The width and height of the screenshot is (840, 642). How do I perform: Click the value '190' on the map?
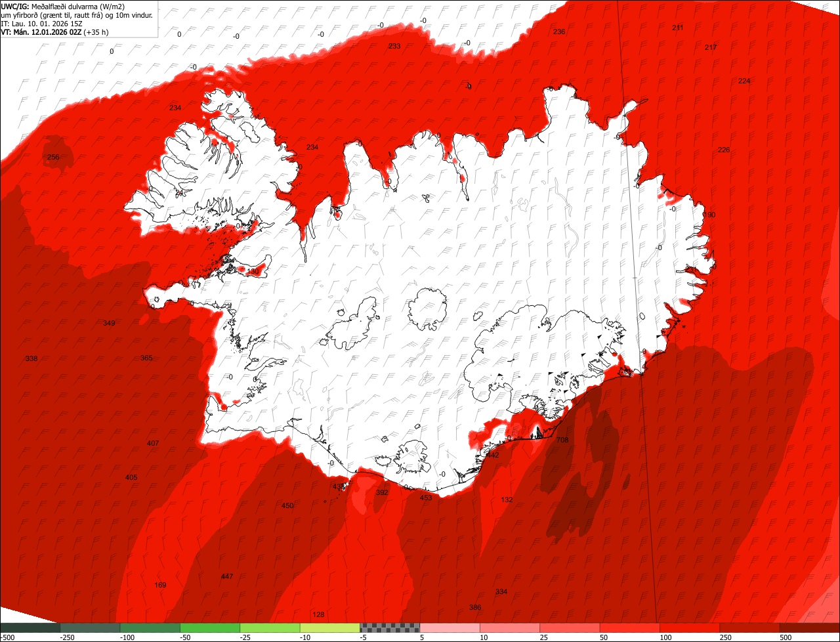[709, 215]
